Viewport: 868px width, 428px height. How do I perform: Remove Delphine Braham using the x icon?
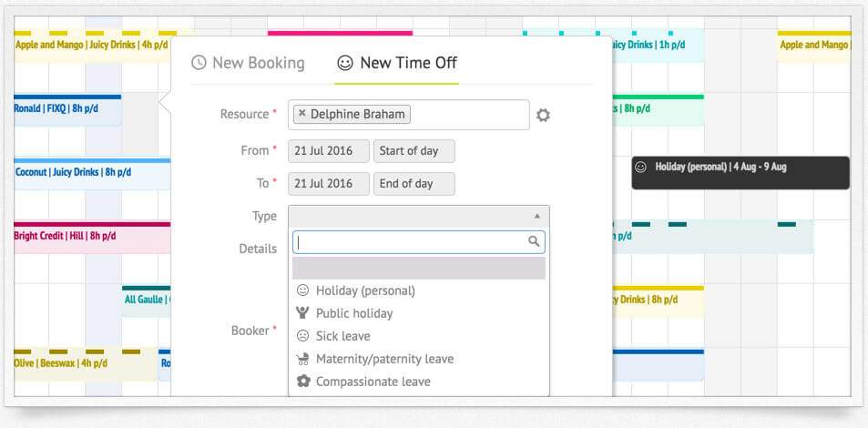coord(301,114)
